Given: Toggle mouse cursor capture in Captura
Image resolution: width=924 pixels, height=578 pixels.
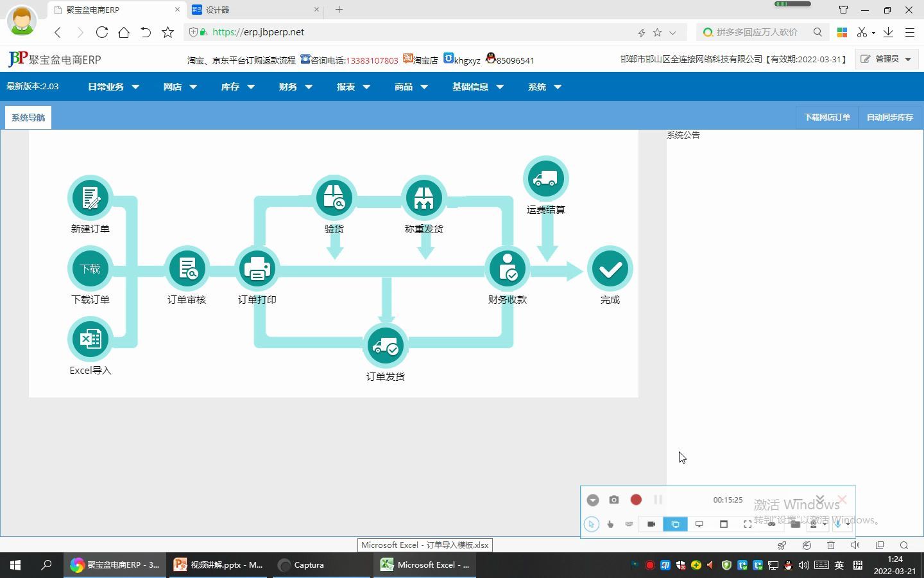Looking at the screenshot, I should click(591, 524).
